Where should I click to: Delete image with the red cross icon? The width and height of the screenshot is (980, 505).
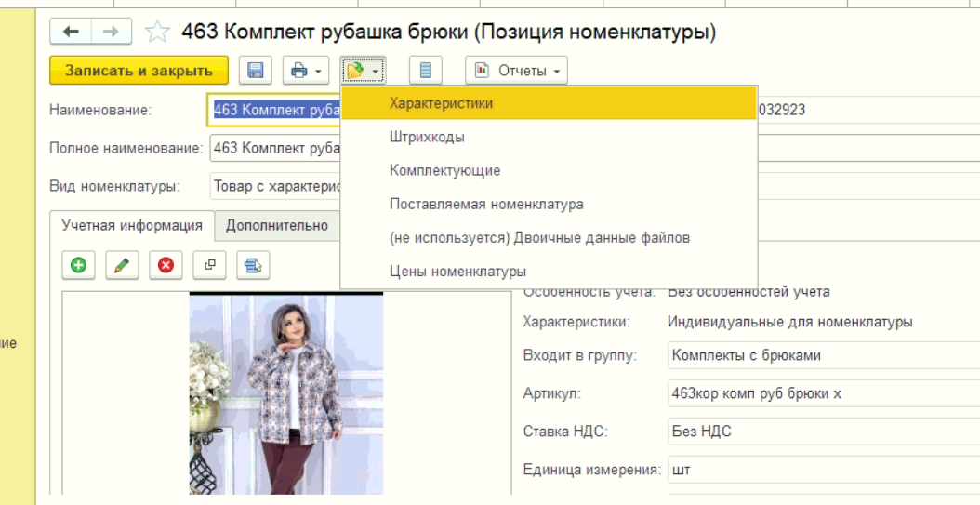(166, 265)
